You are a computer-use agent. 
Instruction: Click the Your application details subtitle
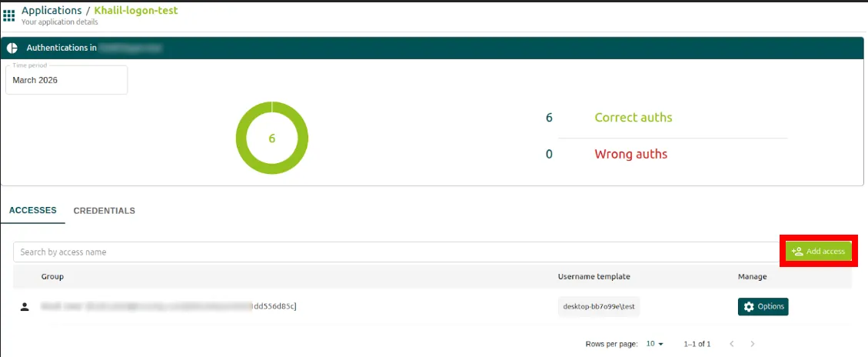[60, 22]
